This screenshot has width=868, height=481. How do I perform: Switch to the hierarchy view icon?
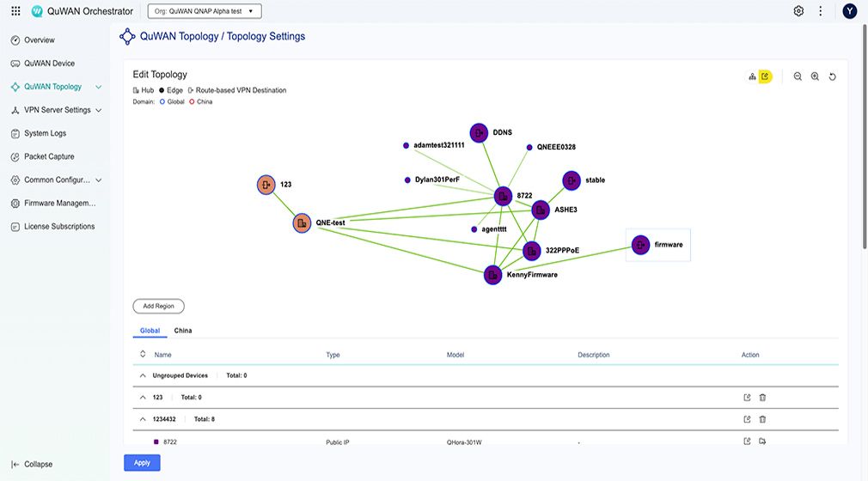click(x=752, y=76)
